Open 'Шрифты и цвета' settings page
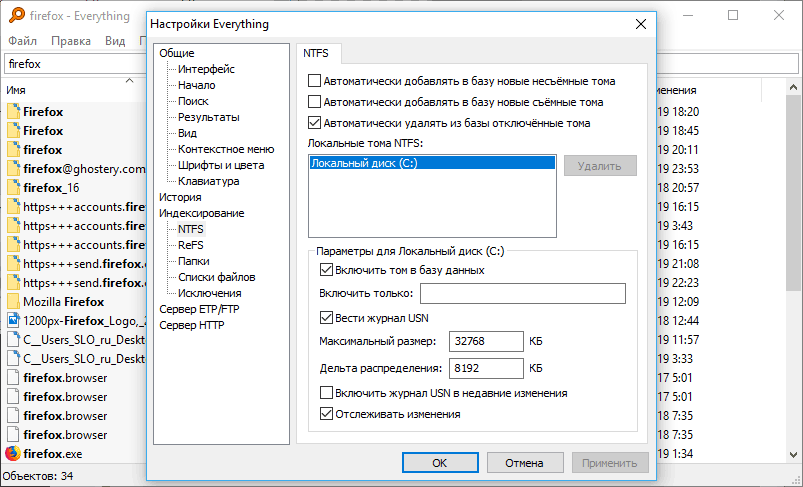 click(x=221, y=165)
